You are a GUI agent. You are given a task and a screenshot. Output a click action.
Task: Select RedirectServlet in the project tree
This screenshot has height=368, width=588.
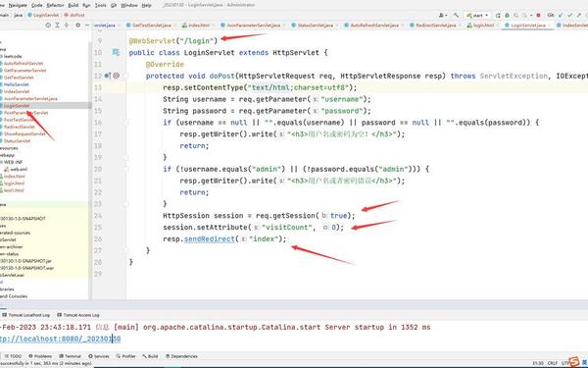(x=20, y=127)
